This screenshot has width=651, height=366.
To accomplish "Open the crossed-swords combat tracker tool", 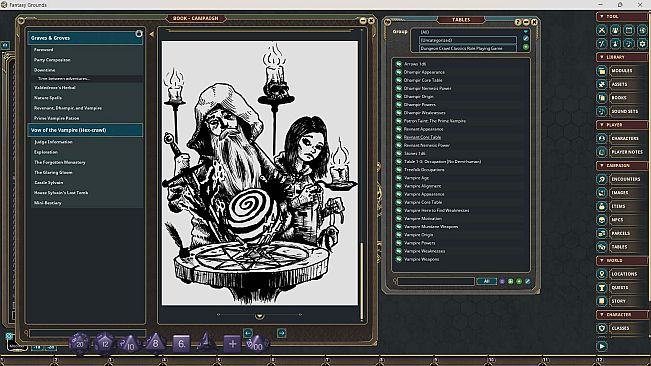I will tap(602, 30).
